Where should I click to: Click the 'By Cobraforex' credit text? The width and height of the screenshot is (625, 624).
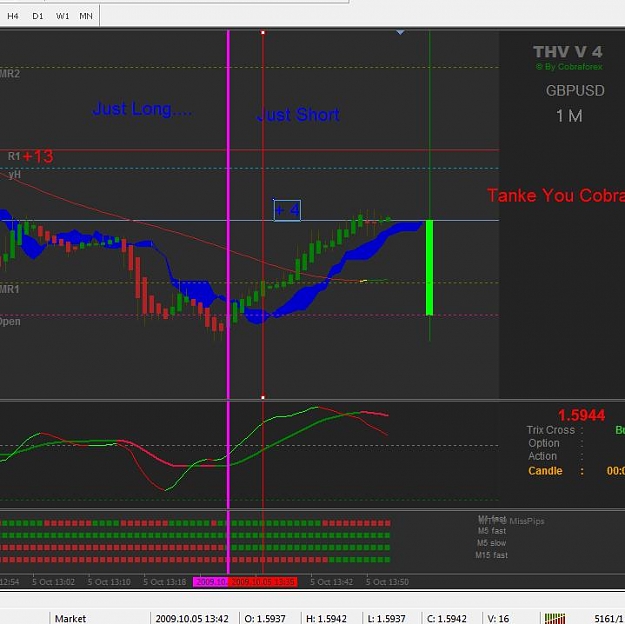(x=569, y=67)
